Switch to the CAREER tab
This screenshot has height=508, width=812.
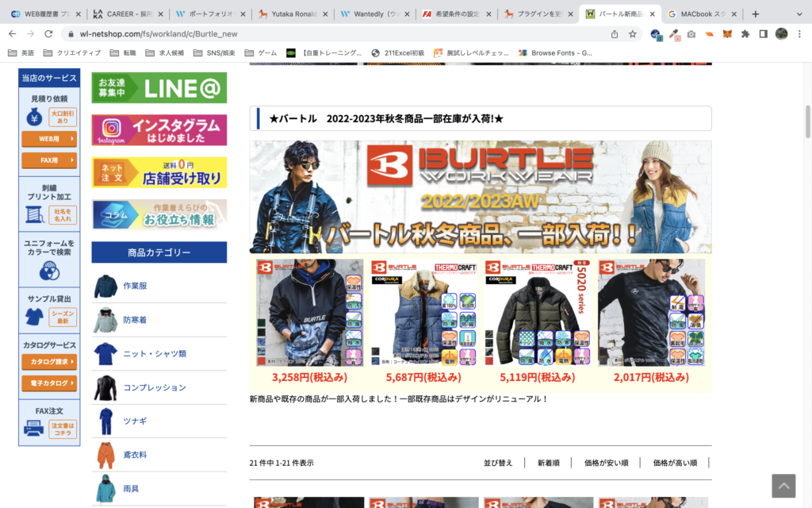tap(127, 14)
